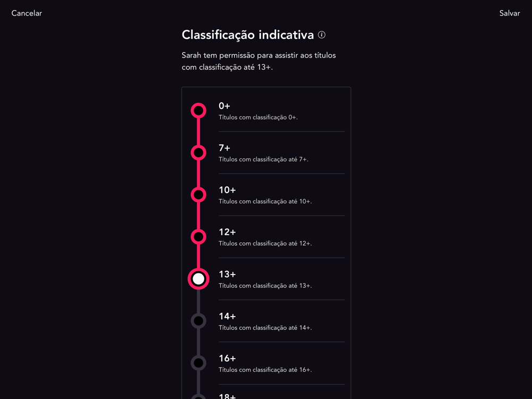Click "Títulos com classificação até 12+" description
The width and height of the screenshot is (532, 399).
[265, 244]
